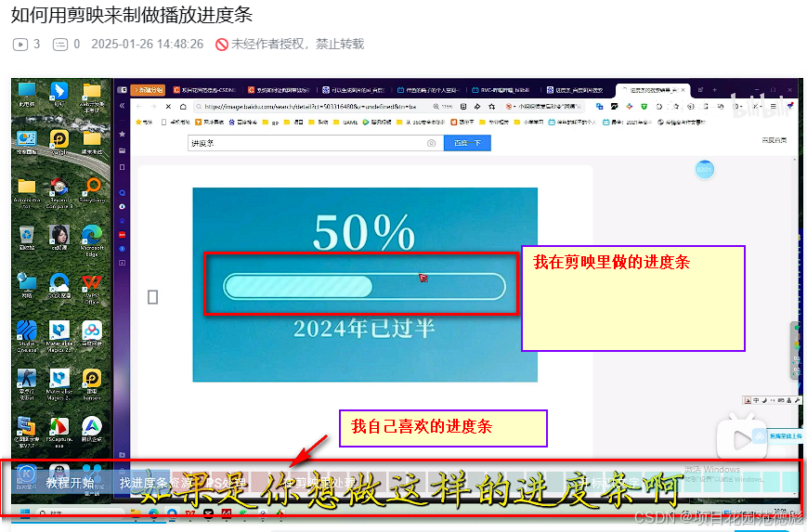Launch Microsoft Edge desktop shortcut

coord(92,240)
